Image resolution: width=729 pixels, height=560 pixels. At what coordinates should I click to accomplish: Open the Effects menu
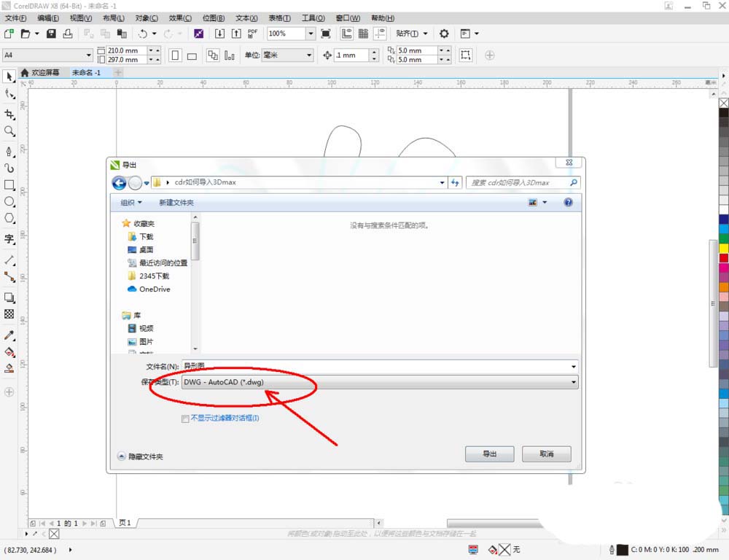pos(180,17)
